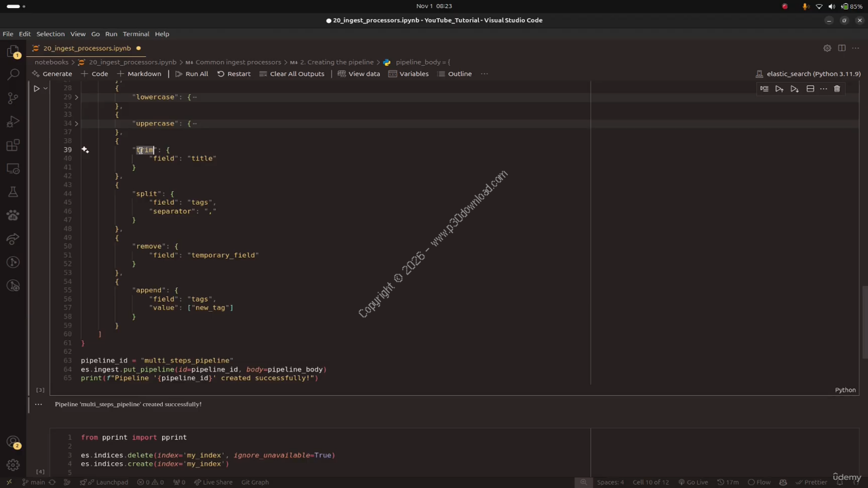Expand the folded "uppercase" block
This screenshot has width=868, height=488.
pyautogui.click(x=76, y=123)
